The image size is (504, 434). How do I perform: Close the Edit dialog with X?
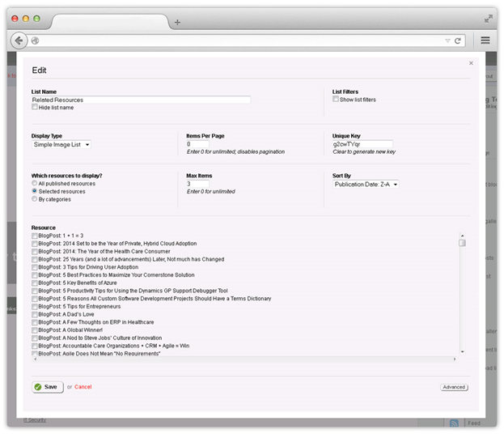(x=471, y=63)
